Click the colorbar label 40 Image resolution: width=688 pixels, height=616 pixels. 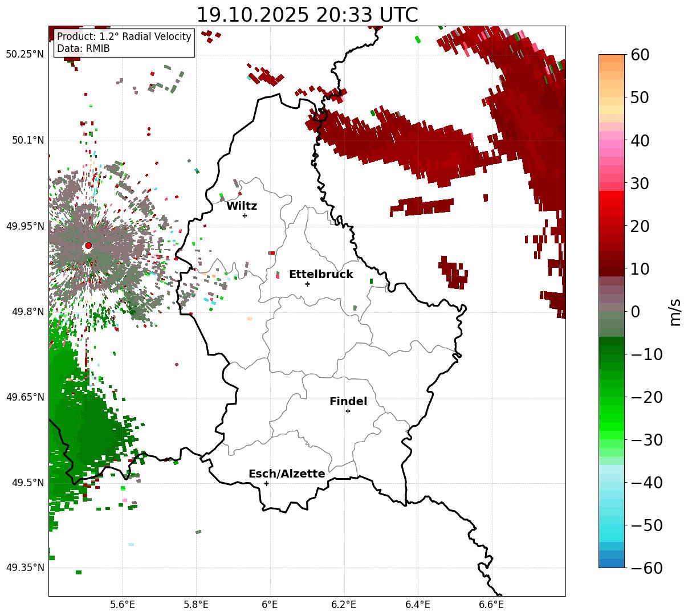click(640, 140)
